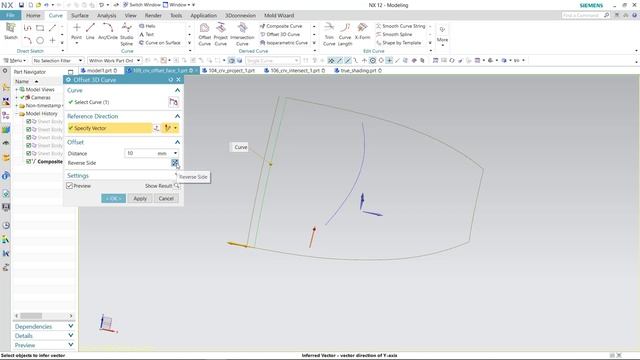Viewport: 640px width, 360px height.
Task: Toggle the Cameras checkmark in navigator
Action: 22,98
